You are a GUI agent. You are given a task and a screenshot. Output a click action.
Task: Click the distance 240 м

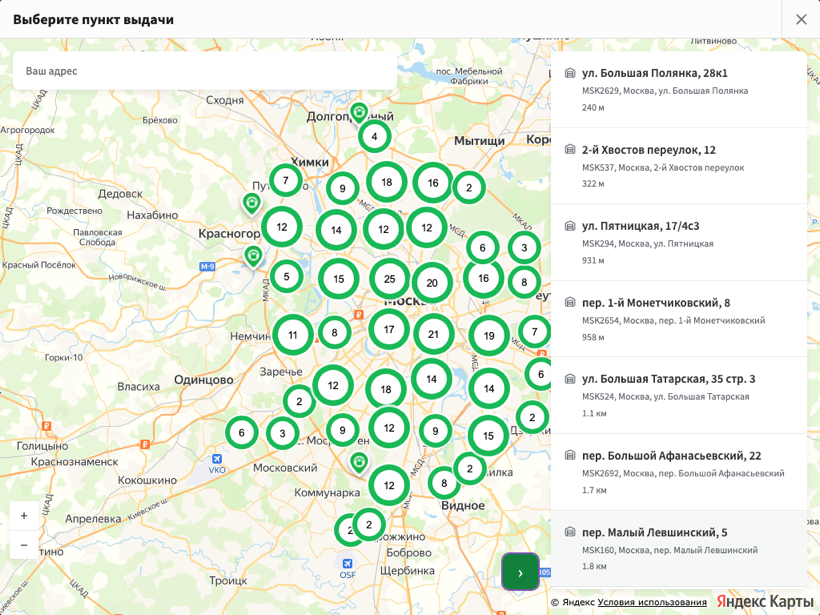(x=593, y=108)
